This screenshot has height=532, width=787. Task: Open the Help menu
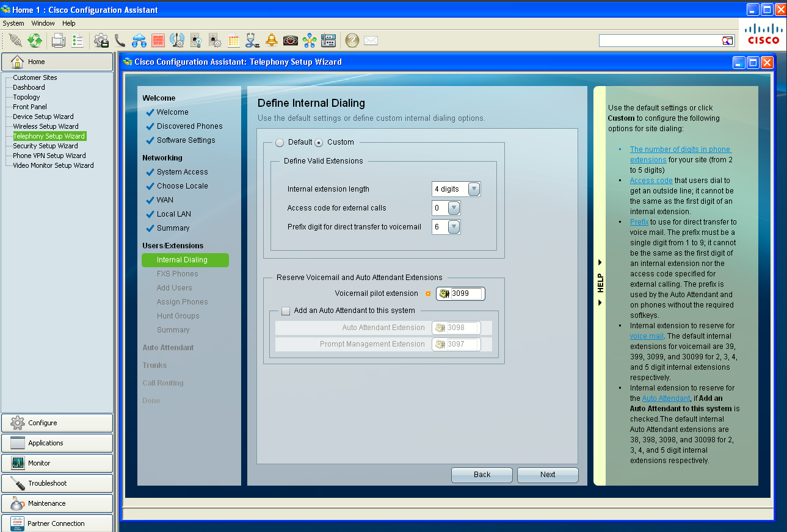pyautogui.click(x=69, y=23)
